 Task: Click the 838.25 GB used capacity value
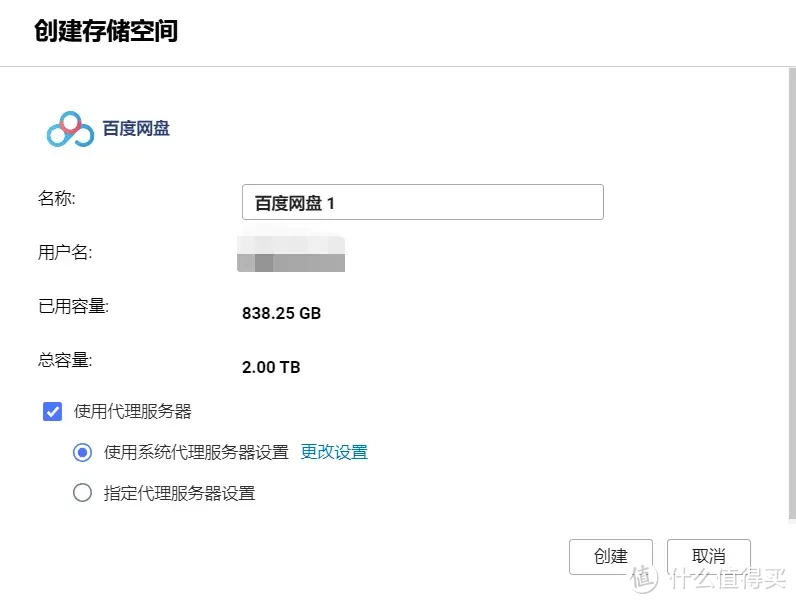281,313
